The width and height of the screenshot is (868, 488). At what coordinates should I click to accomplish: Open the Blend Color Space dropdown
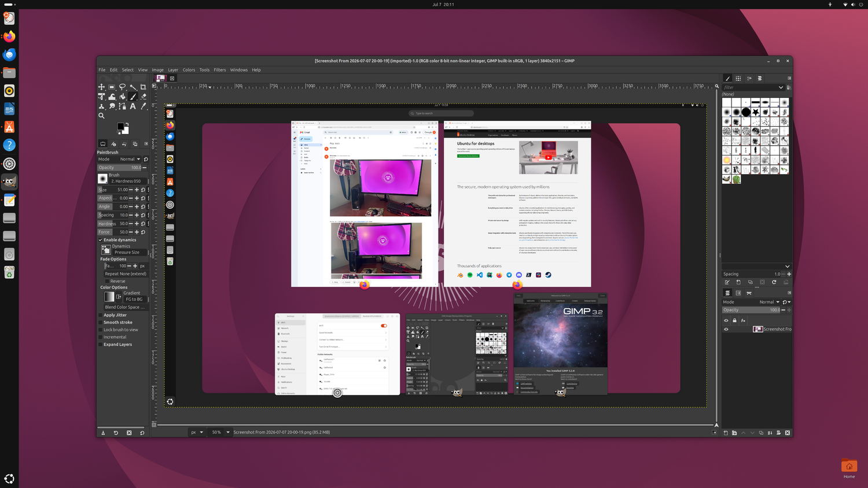[x=125, y=307]
